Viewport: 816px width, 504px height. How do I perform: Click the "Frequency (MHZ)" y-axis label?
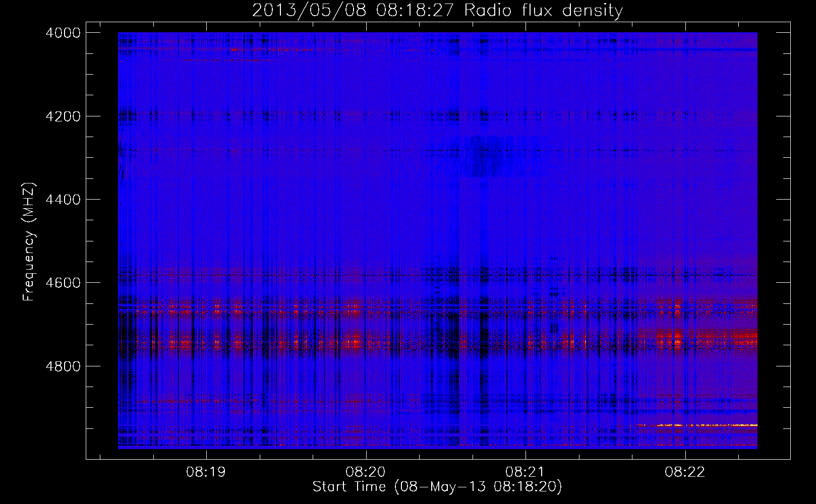coord(29,242)
